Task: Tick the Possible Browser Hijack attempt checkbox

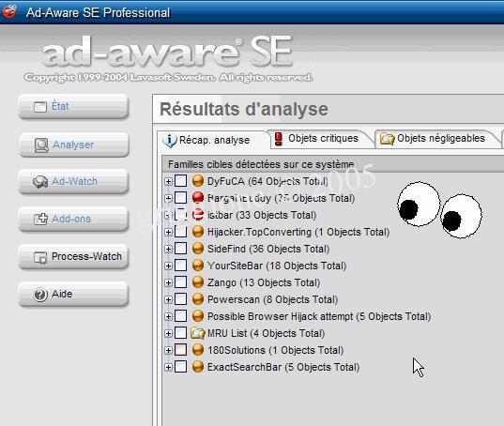Action: point(180,316)
